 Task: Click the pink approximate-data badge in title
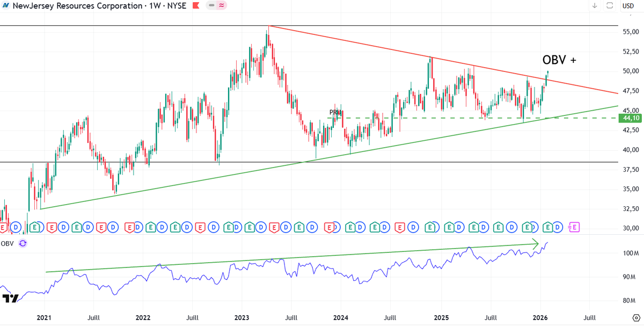tap(221, 5)
